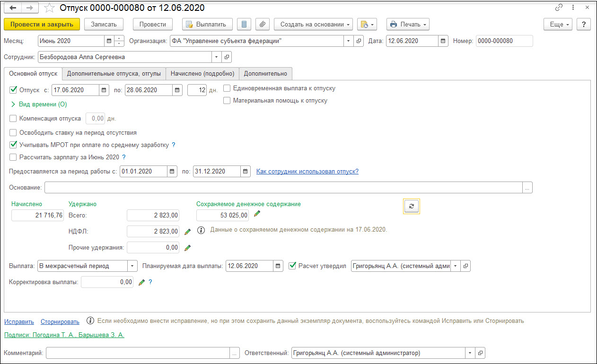
Task: Open the Сотрудник card with the open icon
Action: coord(227,57)
